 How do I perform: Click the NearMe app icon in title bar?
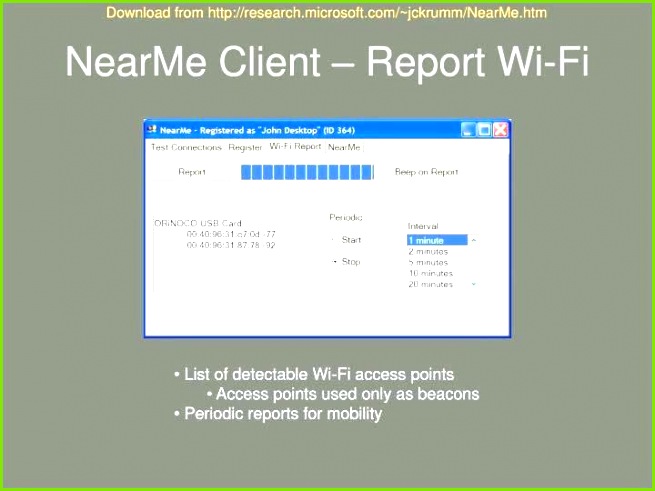coord(151,130)
